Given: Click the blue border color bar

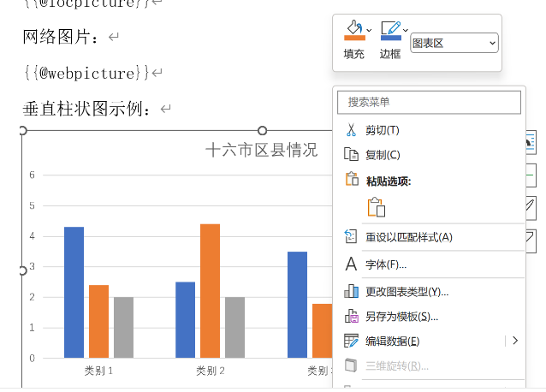Looking at the screenshot, I should (x=391, y=38).
